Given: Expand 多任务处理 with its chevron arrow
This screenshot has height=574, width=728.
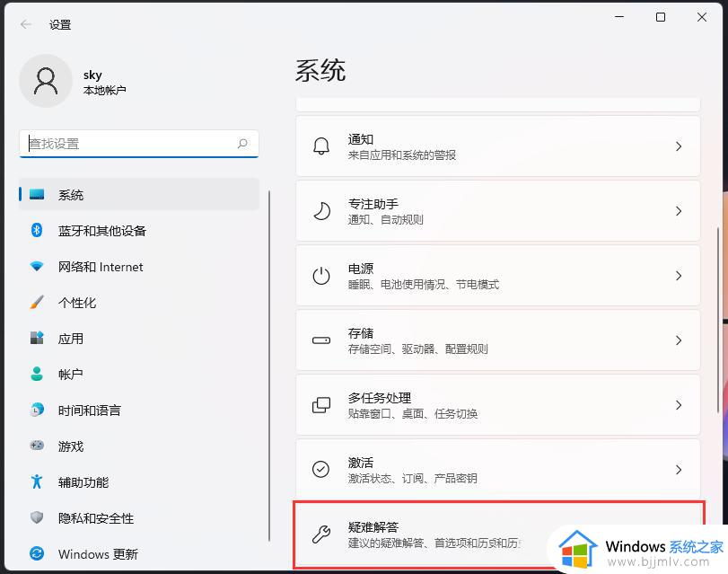Looking at the screenshot, I should (x=679, y=405).
